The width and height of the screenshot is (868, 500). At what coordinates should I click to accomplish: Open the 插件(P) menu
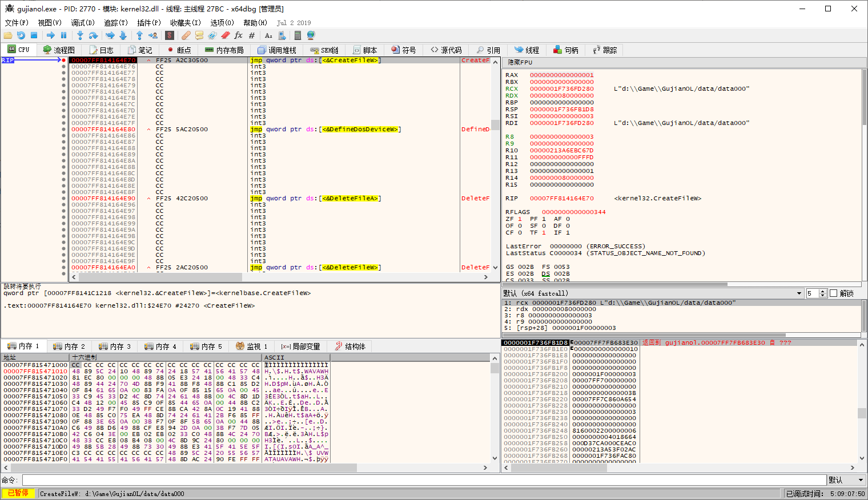pos(149,23)
